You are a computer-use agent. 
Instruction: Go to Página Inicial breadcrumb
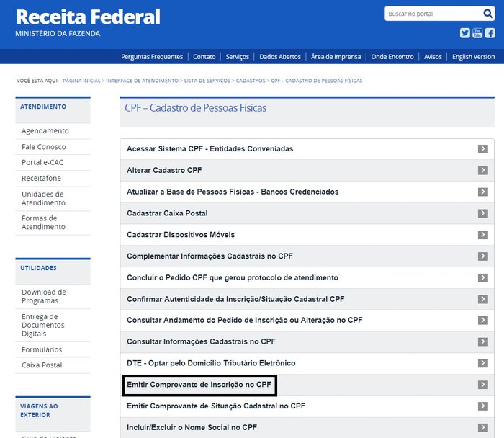click(x=81, y=81)
